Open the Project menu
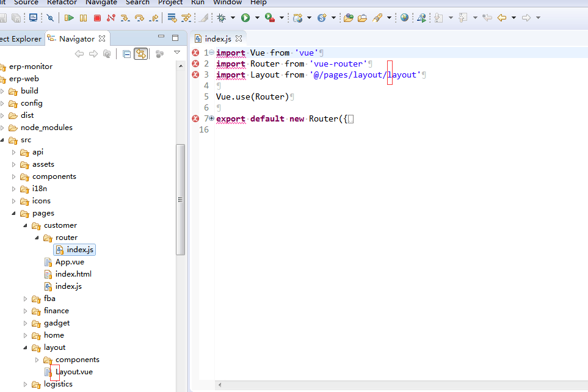The width and height of the screenshot is (588, 392). click(170, 2)
